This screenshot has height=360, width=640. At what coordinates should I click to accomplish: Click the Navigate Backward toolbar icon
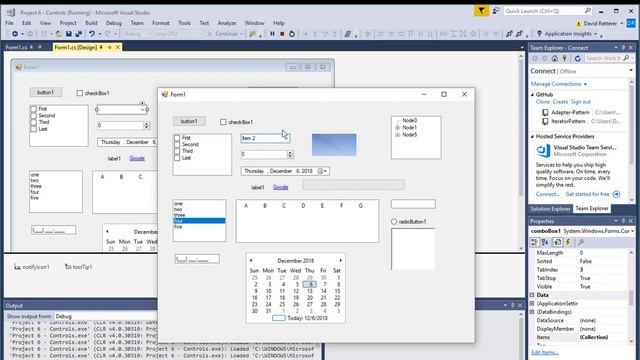point(15,34)
